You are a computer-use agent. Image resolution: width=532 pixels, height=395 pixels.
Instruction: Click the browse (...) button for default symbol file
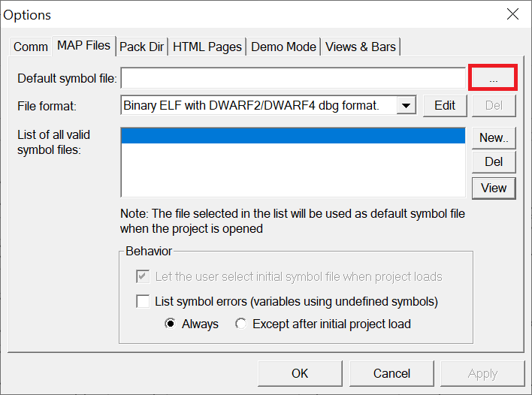click(493, 78)
